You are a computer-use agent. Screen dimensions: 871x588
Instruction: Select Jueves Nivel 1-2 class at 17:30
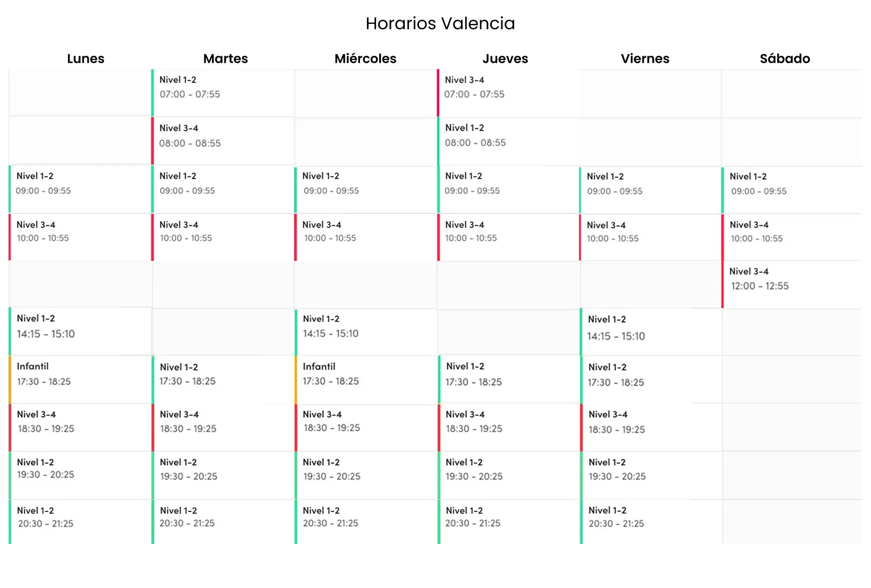coord(509,379)
